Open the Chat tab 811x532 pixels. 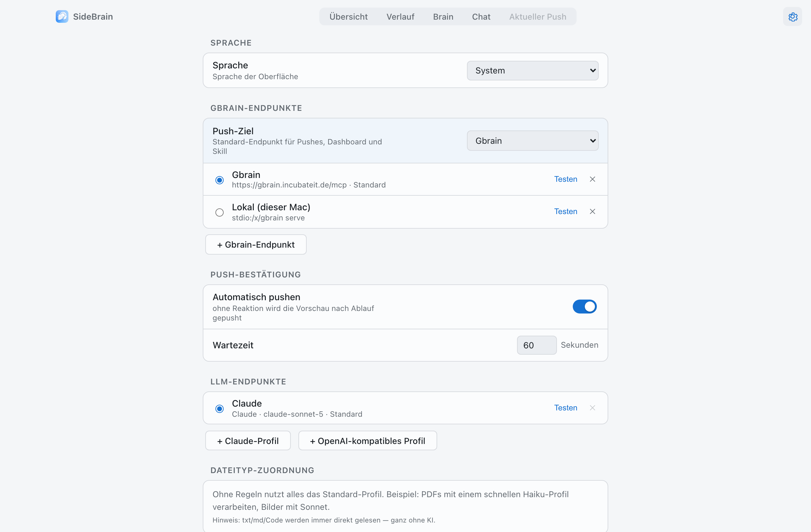pyautogui.click(x=481, y=17)
